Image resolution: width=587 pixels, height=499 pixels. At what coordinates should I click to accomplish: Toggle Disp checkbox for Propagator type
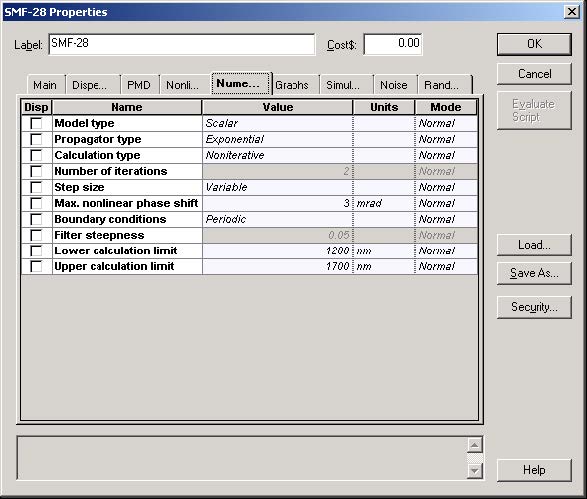pyautogui.click(x=36, y=139)
